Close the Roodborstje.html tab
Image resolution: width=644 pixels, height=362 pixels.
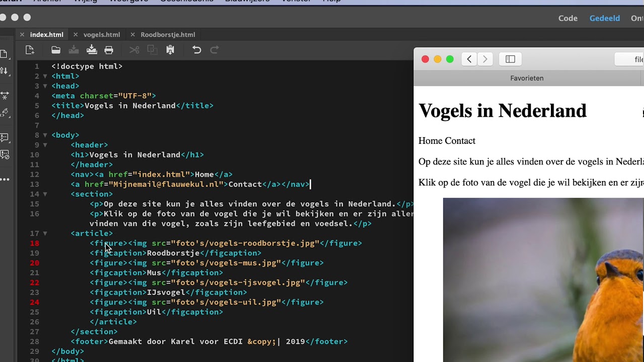[133, 35]
